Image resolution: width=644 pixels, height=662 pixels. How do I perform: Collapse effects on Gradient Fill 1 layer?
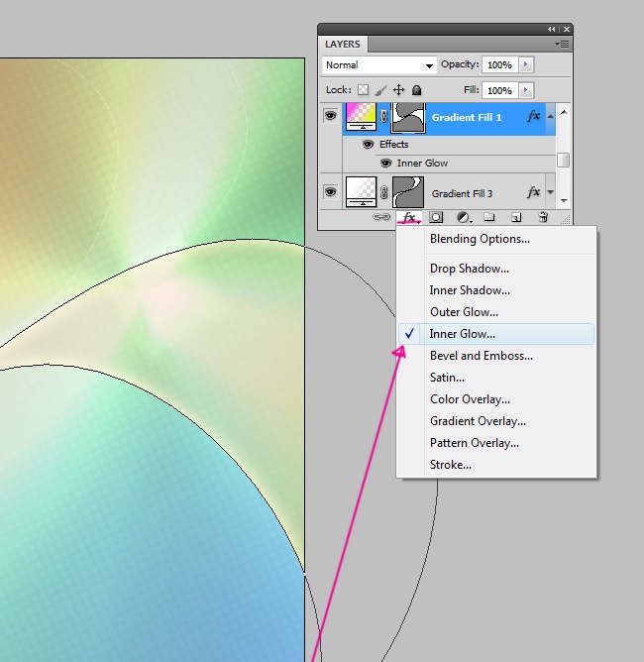pyautogui.click(x=548, y=117)
